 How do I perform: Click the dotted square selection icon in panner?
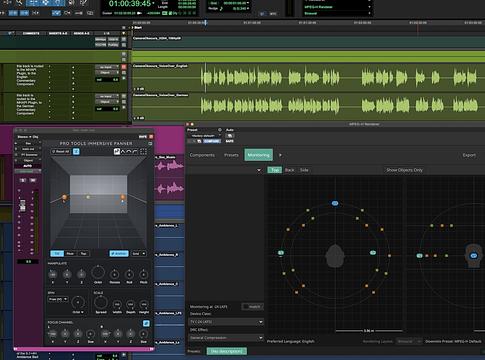coord(143,152)
